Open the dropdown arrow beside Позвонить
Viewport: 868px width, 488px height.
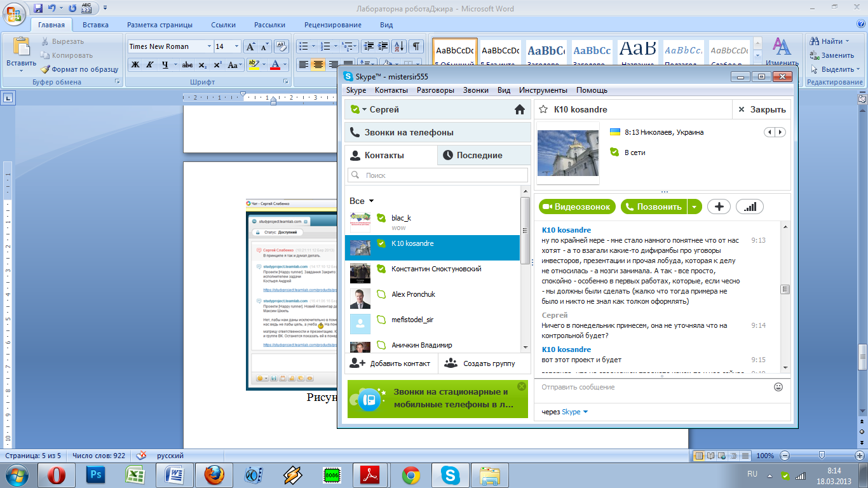coord(695,207)
